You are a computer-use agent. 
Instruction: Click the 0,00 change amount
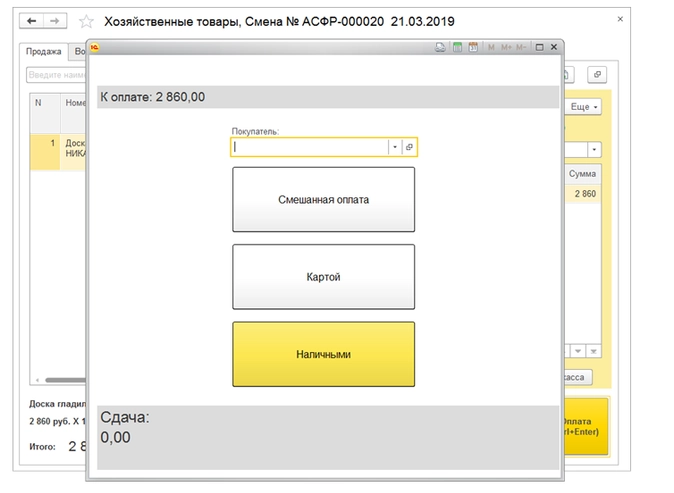click(115, 438)
